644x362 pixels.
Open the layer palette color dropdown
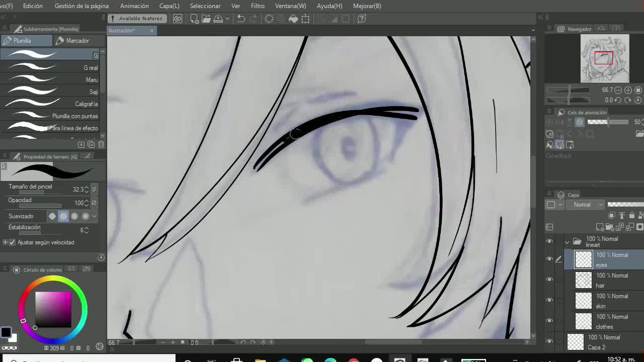coord(555,205)
